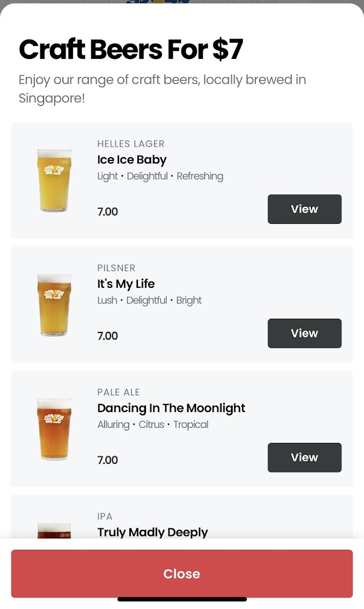Close the craft beers popup
Screen dimensions: 364x609
pos(181,573)
